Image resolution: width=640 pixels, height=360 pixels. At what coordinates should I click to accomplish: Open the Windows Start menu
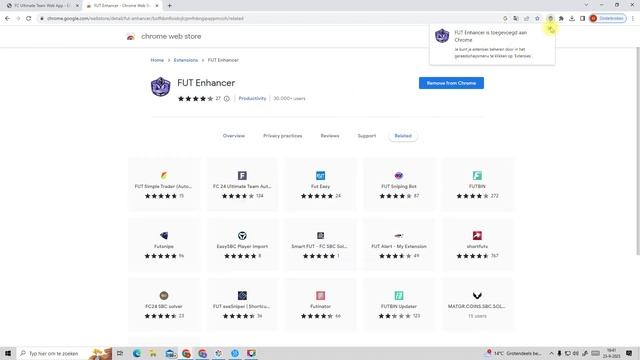click(8, 353)
